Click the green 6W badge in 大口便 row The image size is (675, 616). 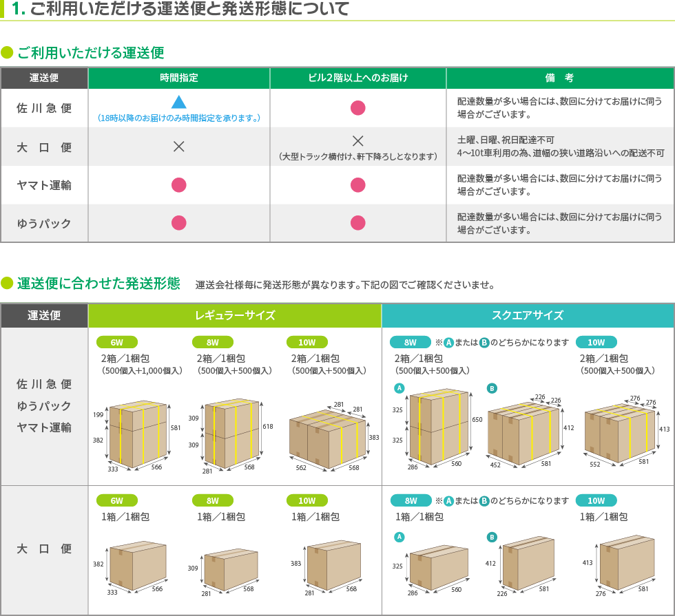point(116,500)
